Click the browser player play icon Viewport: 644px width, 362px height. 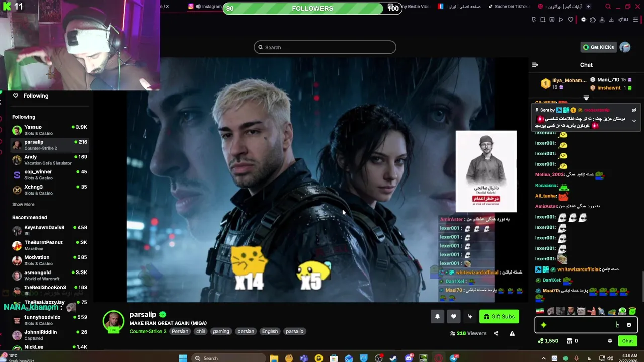click(561, 20)
